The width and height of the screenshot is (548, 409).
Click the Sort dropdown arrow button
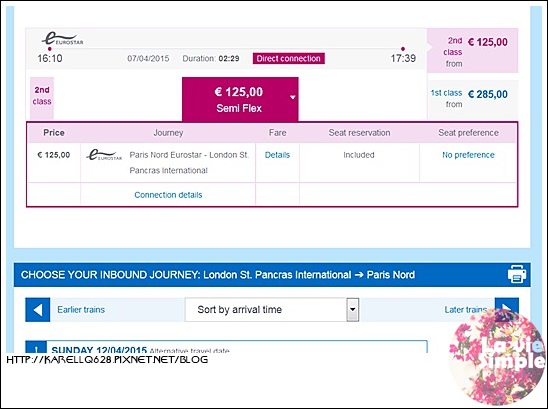pyautogui.click(x=353, y=310)
